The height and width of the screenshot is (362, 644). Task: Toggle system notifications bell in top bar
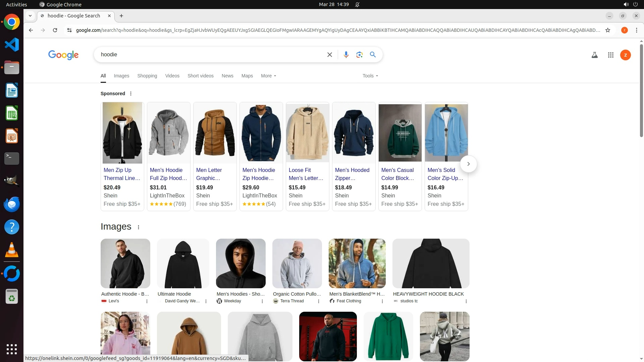[x=357, y=4]
